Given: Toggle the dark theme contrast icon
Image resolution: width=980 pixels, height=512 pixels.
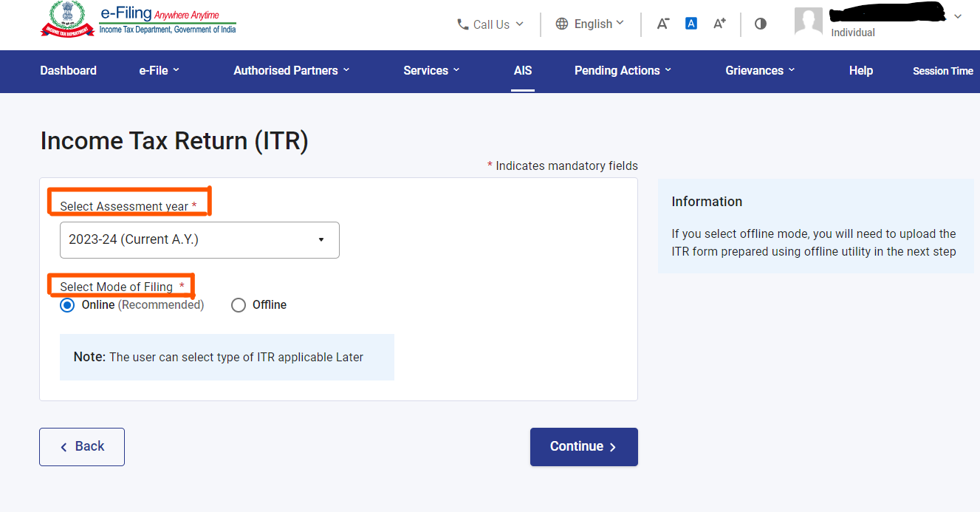Looking at the screenshot, I should [760, 24].
